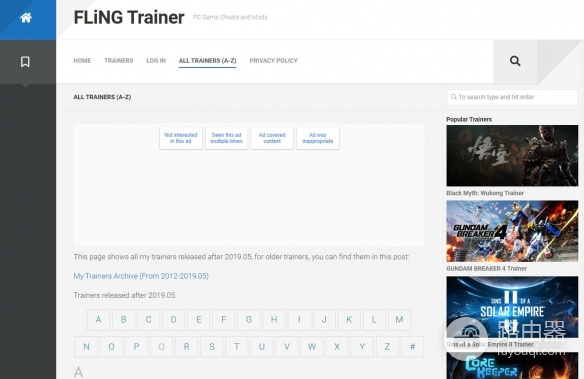The height and width of the screenshot is (379, 584).
Task: Click the 'Popular Trainers' sidebar heading
Action: 469,119
